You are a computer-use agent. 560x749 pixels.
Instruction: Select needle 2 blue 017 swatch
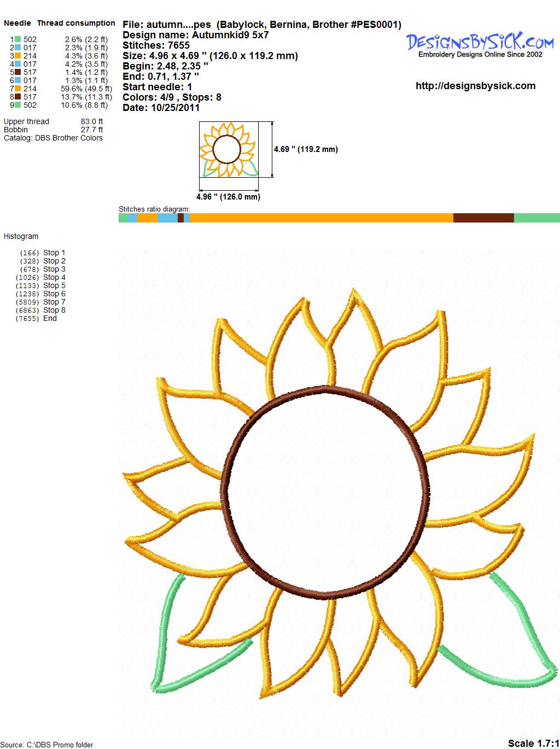18,48
